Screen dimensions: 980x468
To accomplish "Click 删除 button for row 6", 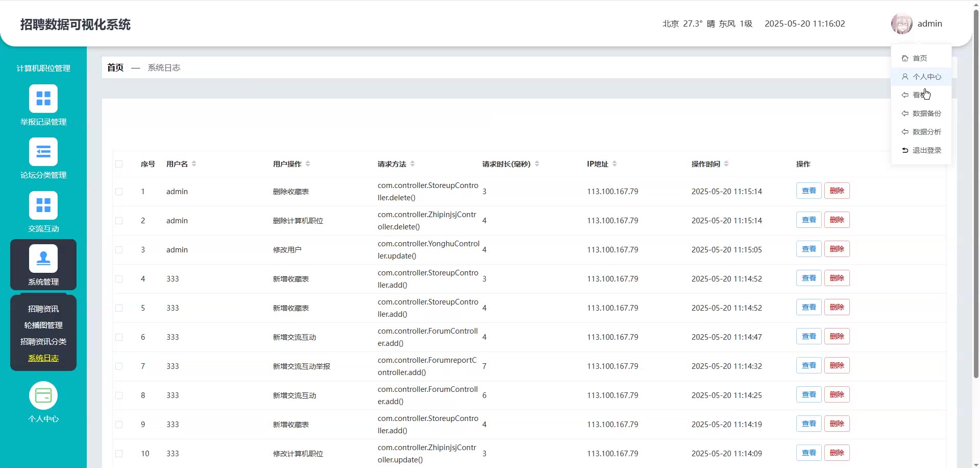I will pos(837,337).
